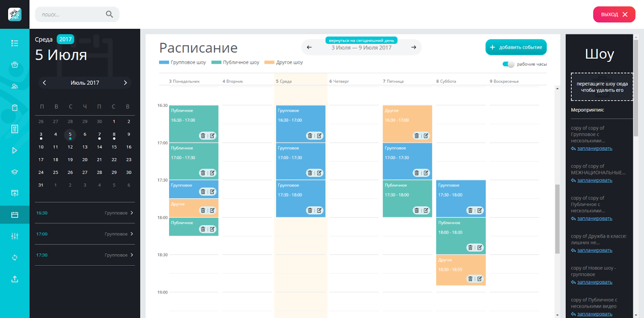Screen dimensions: 644x318
Task: Click the 2017 year badge
Action: point(65,39)
